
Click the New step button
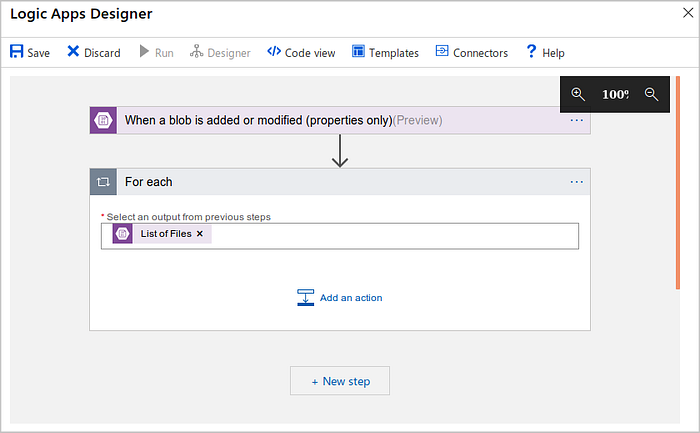(x=340, y=381)
